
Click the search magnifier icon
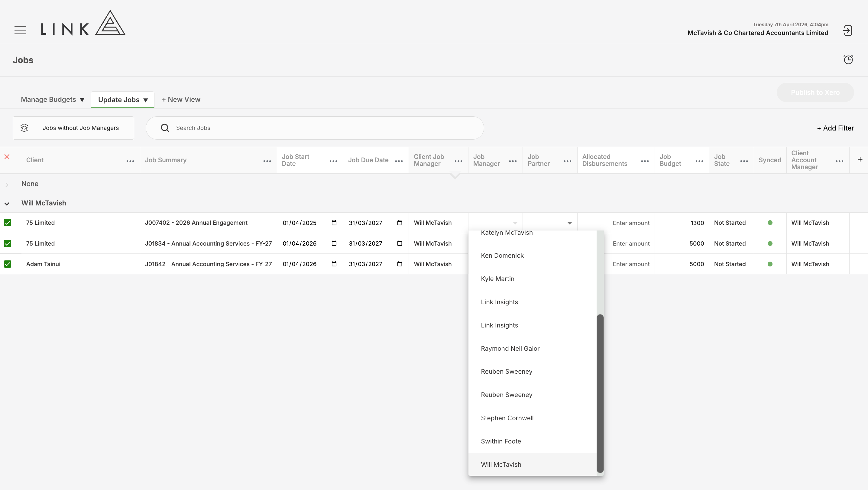pyautogui.click(x=165, y=128)
